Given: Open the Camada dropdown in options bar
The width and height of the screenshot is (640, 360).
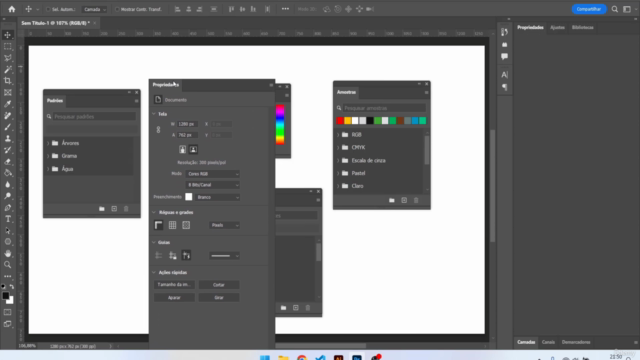Looking at the screenshot, I should (94, 9).
